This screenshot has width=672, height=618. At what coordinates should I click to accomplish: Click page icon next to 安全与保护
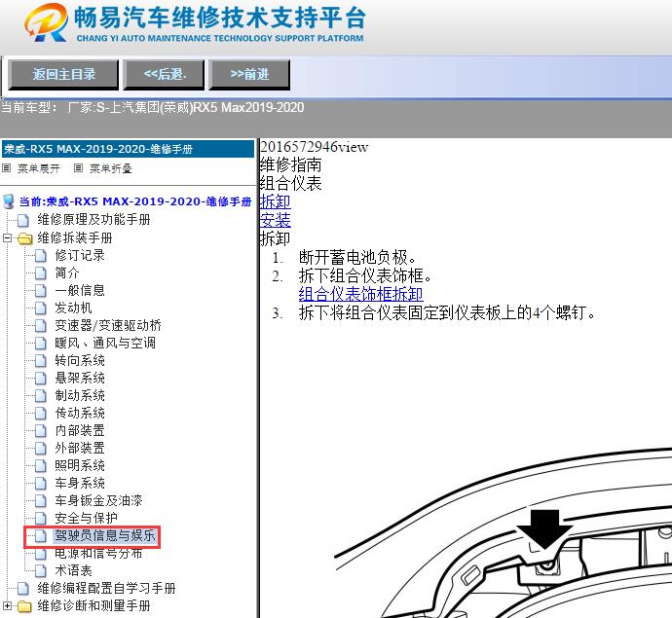click(x=41, y=519)
